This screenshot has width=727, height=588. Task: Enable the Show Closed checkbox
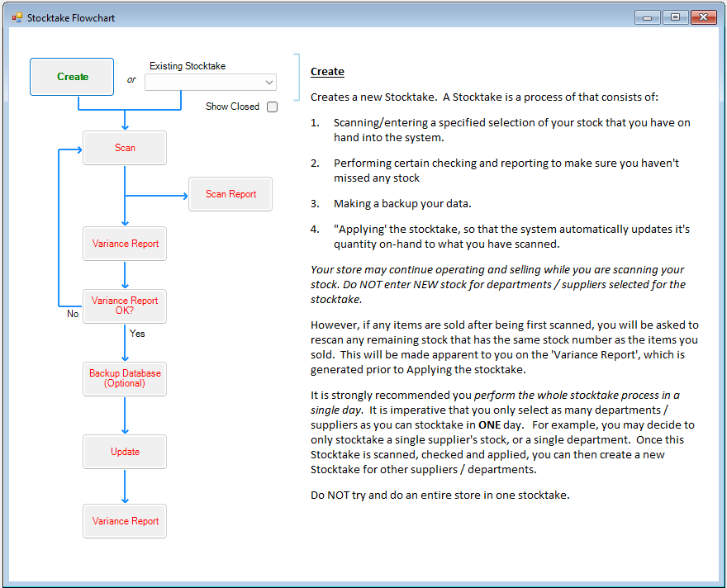point(272,107)
